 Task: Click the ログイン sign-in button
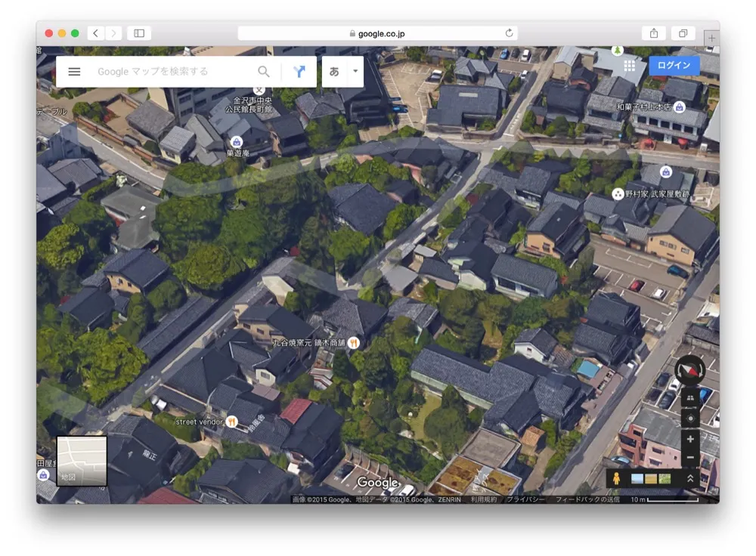pos(674,66)
